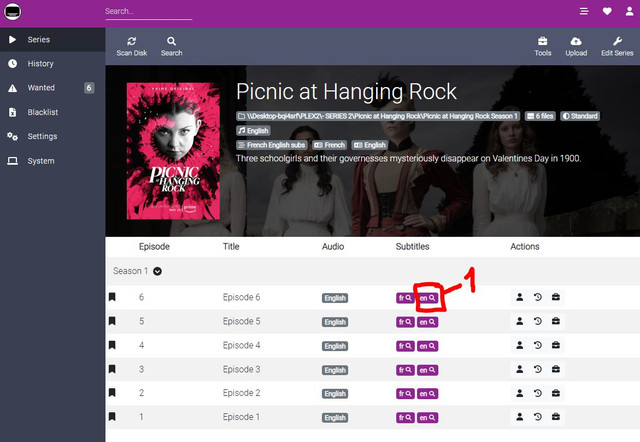
Task: Search fr subtitle for Episode 4
Action: pyautogui.click(x=405, y=346)
